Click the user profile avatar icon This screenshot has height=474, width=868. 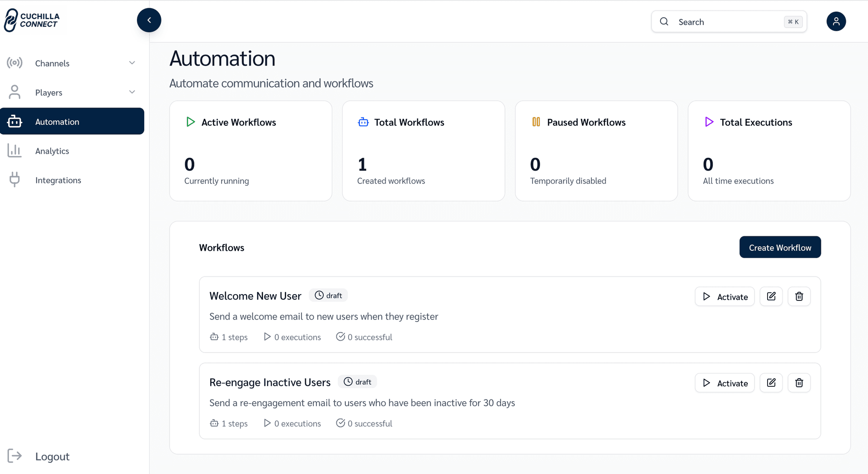click(x=836, y=21)
